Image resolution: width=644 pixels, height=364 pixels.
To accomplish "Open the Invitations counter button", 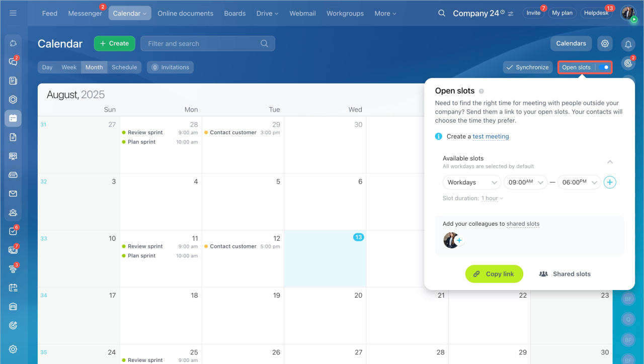I will tap(170, 67).
